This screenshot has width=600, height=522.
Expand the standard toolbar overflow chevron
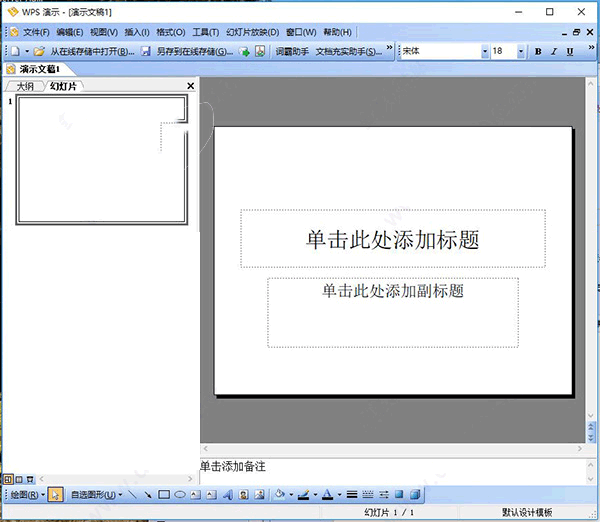390,47
